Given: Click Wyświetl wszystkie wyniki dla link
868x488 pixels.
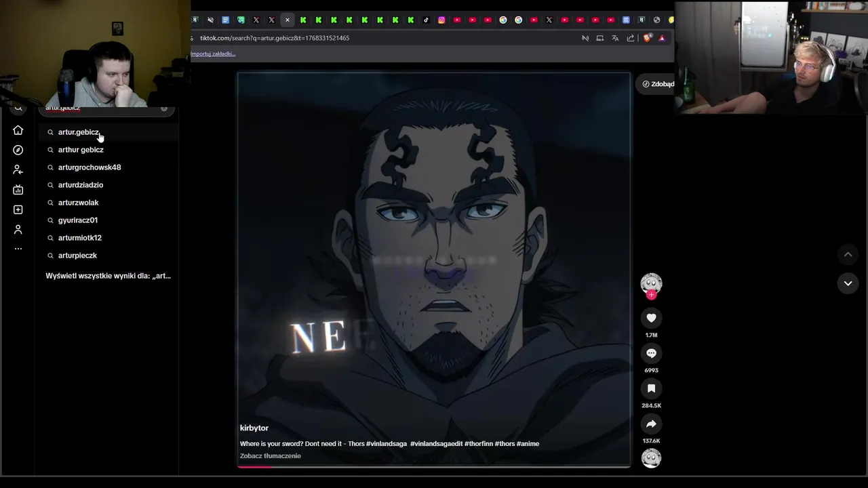Looking at the screenshot, I should [108, 276].
